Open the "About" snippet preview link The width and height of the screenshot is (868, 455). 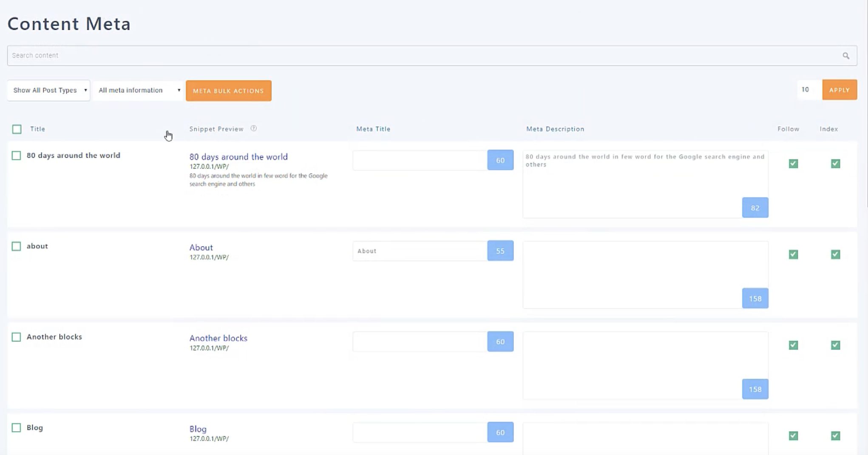201,247
